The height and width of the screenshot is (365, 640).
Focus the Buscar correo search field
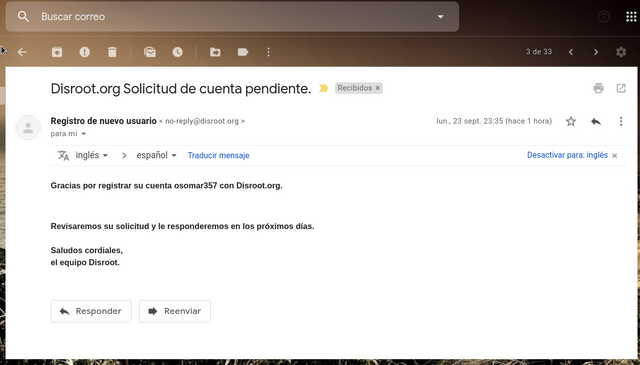233,17
